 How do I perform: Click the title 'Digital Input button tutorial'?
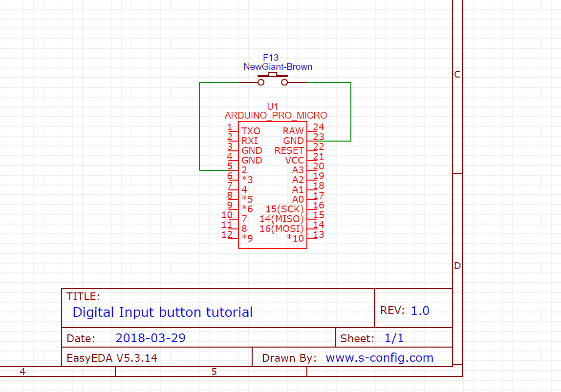point(162,312)
